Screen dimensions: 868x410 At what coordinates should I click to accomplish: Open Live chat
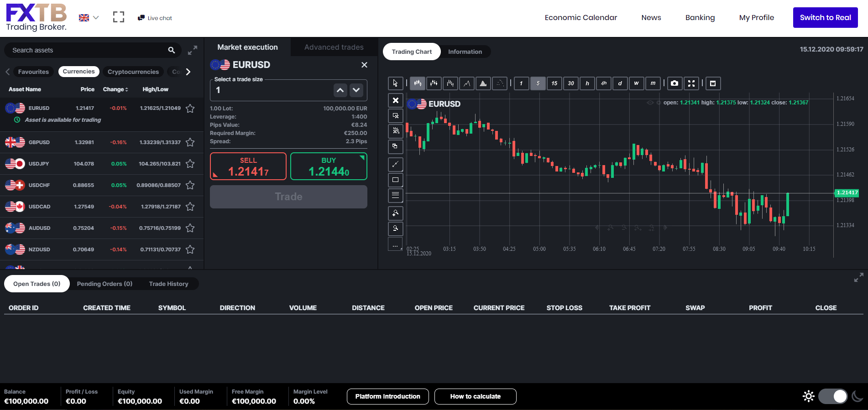tap(155, 18)
